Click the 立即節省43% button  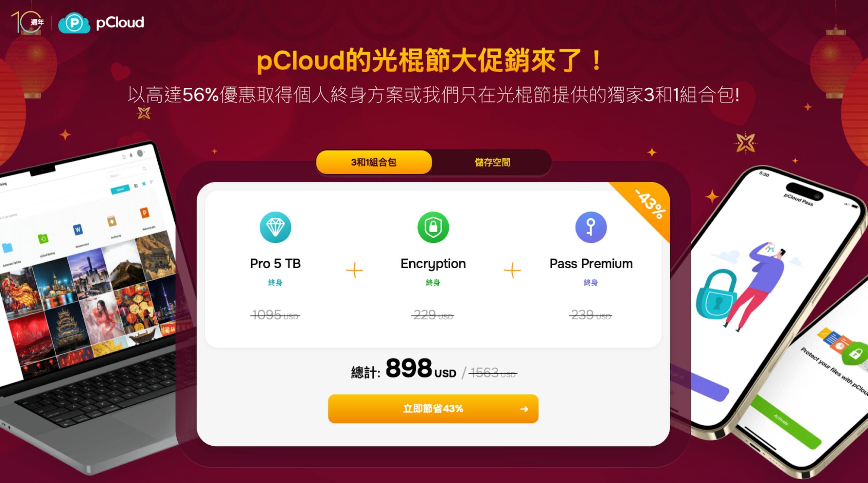(x=433, y=409)
